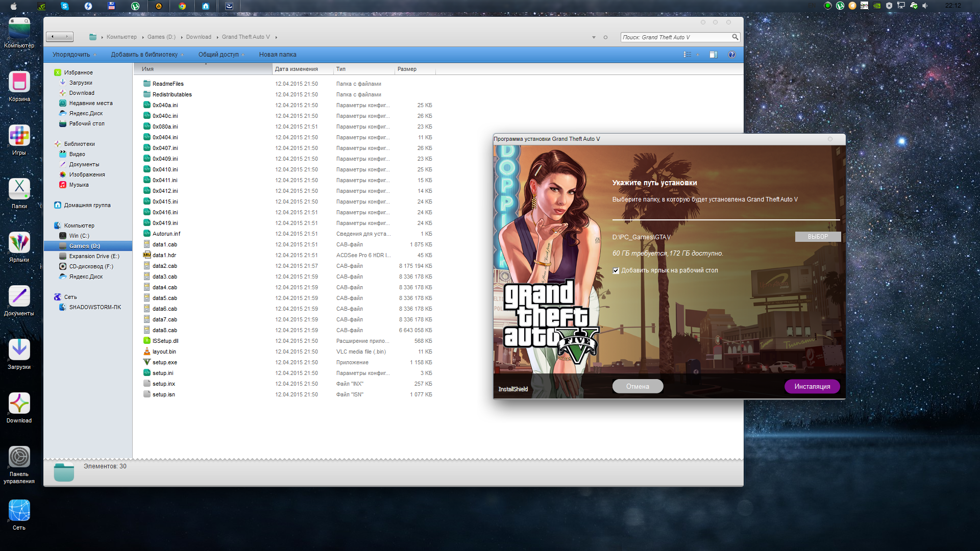Click Download in the breadcrumb path
This screenshot has width=980, height=551.
pyautogui.click(x=199, y=37)
